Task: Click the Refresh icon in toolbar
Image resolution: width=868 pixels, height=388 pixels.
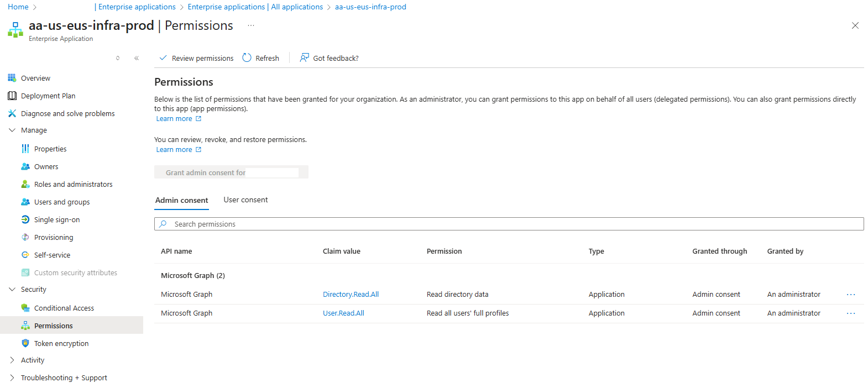Action: (247, 58)
